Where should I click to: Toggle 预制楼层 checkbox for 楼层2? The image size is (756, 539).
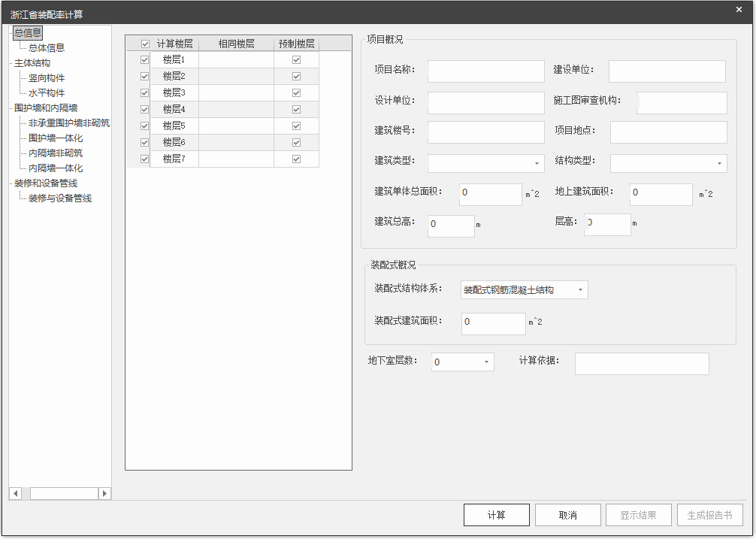point(297,76)
